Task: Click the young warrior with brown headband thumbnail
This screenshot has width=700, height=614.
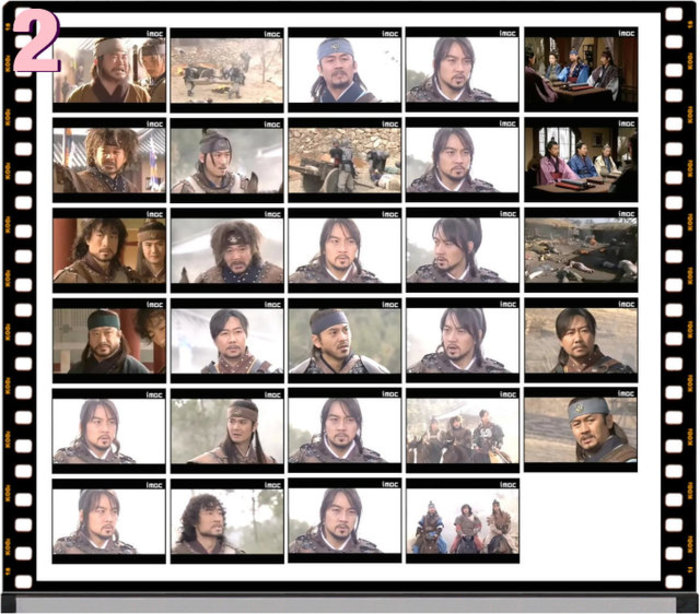Action: tap(227, 431)
